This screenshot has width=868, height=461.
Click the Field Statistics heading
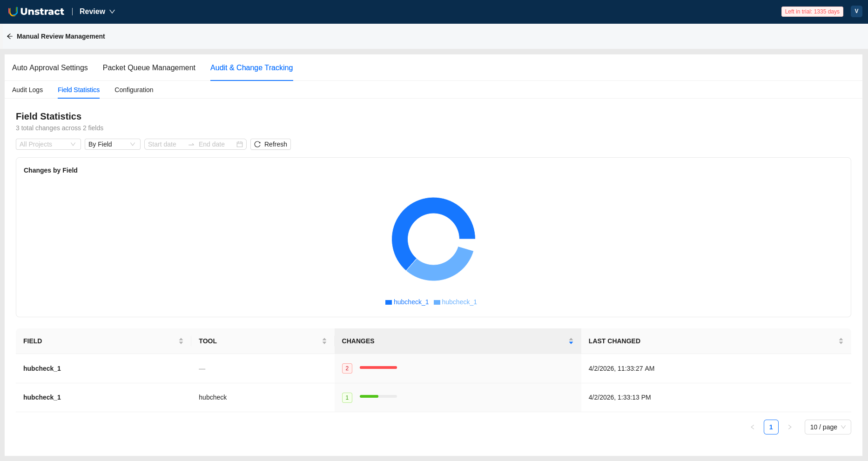pyautogui.click(x=48, y=116)
